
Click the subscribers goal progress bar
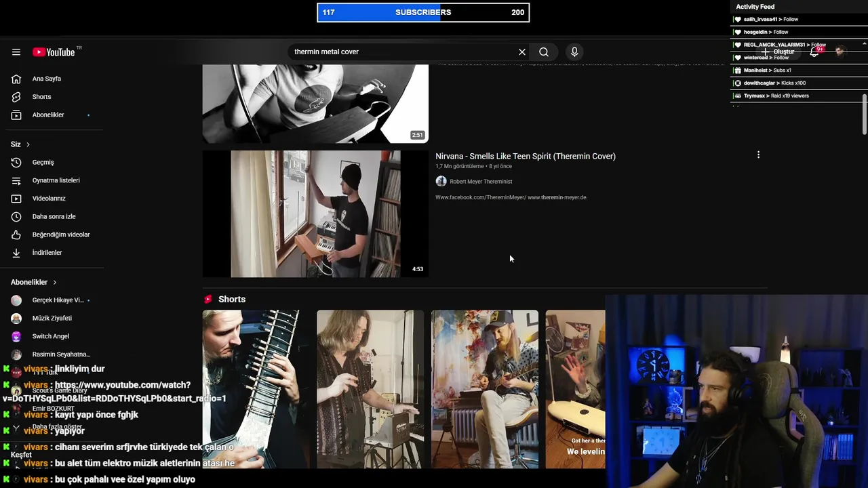point(423,12)
